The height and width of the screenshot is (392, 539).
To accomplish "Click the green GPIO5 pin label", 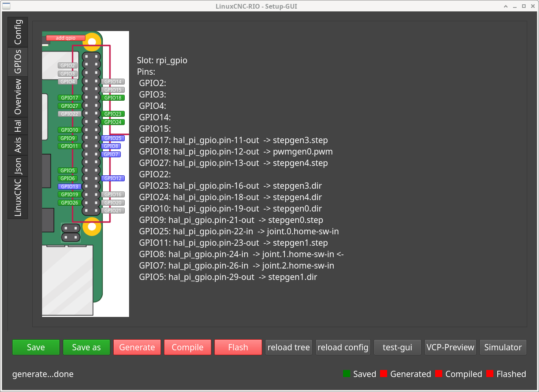I will click(68, 171).
